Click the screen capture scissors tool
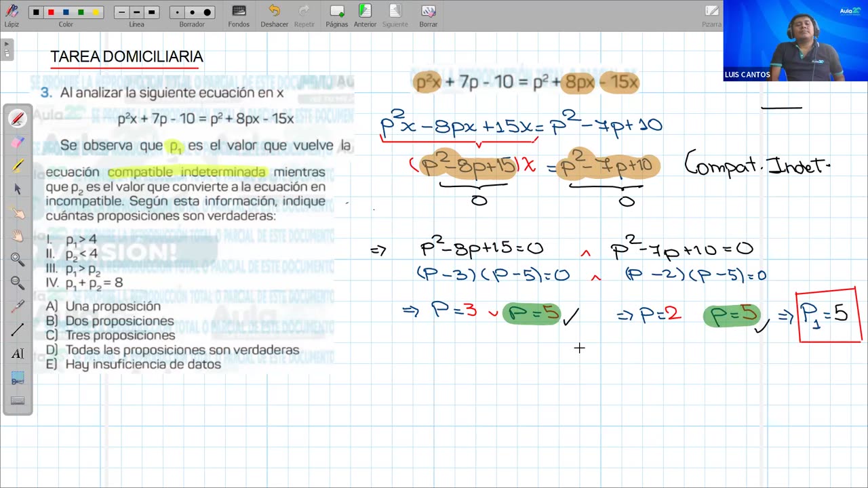This screenshot has height=488, width=868. pos(18,378)
